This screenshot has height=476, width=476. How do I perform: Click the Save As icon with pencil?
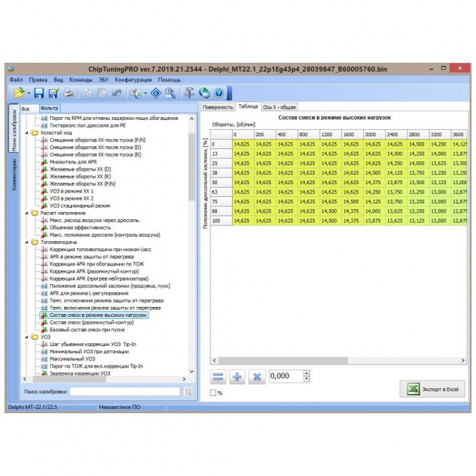[x=54, y=93]
